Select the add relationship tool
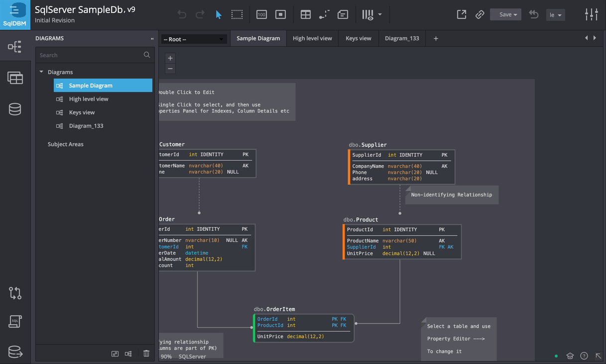 pos(324,15)
